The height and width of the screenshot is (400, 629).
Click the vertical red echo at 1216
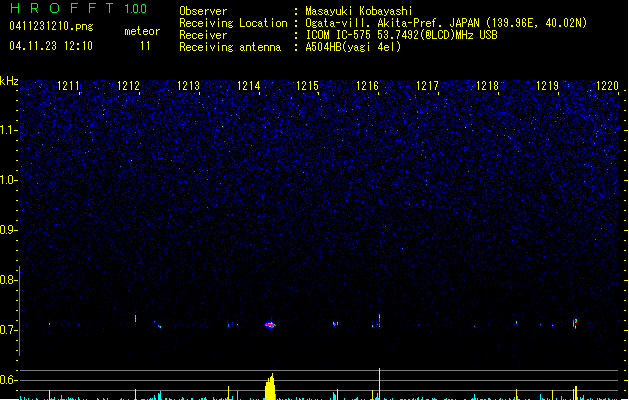point(379,321)
